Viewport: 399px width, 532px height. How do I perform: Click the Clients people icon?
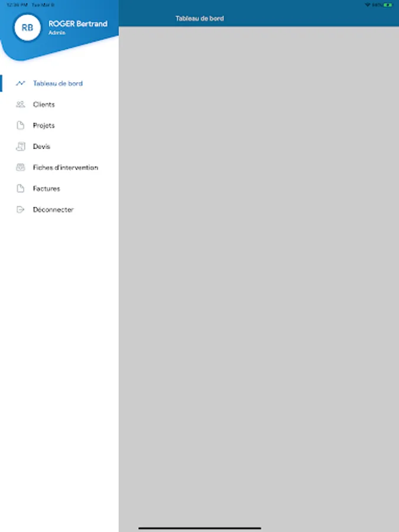coord(20,104)
